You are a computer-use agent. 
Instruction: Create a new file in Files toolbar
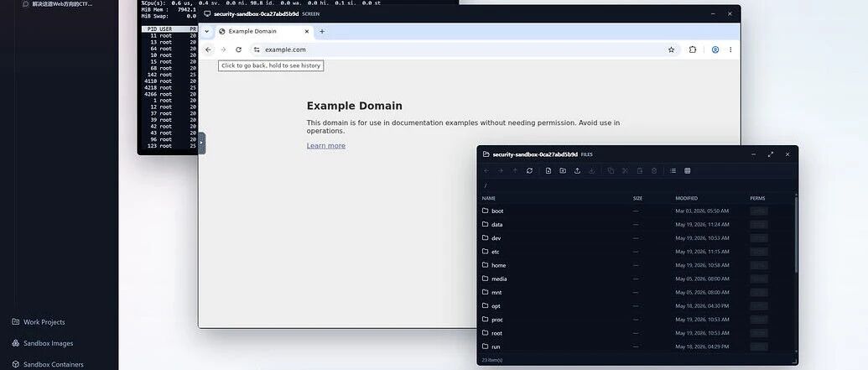pyautogui.click(x=548, y=170)
